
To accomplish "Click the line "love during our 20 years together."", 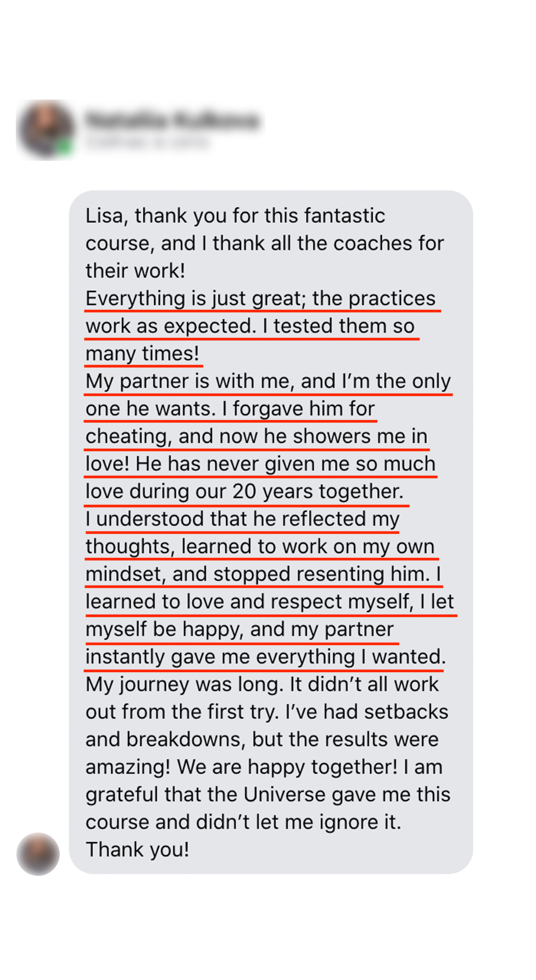I will pyautogui.click(x=245, y=492).
